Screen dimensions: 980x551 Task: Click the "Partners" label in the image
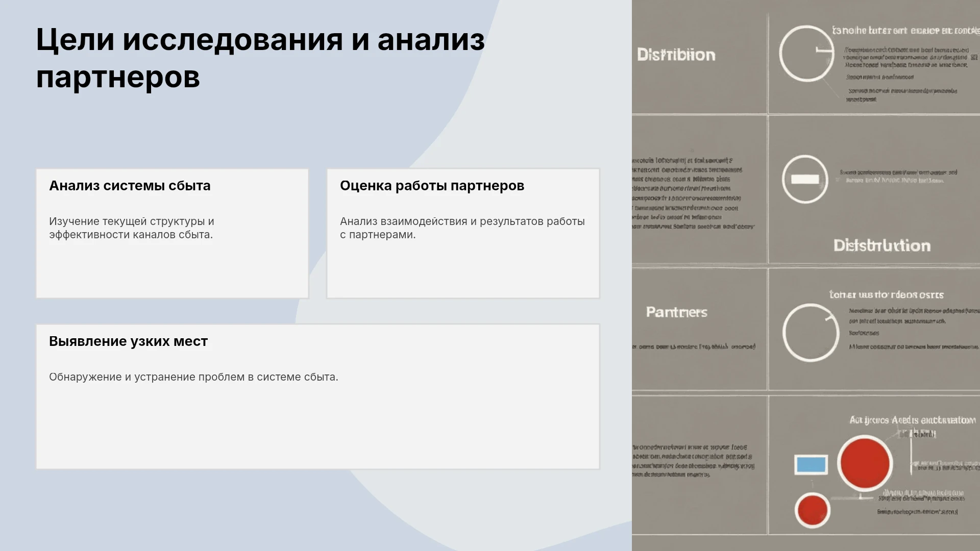pos(677,312)
